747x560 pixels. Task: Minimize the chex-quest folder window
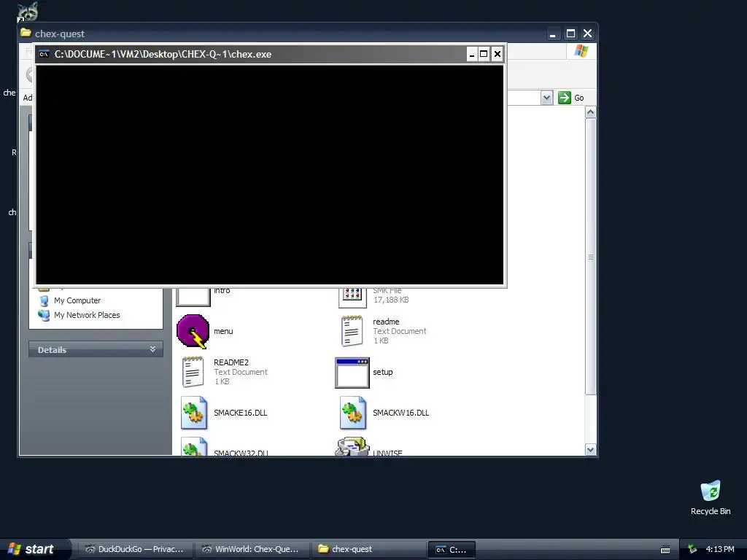(553, 34)
